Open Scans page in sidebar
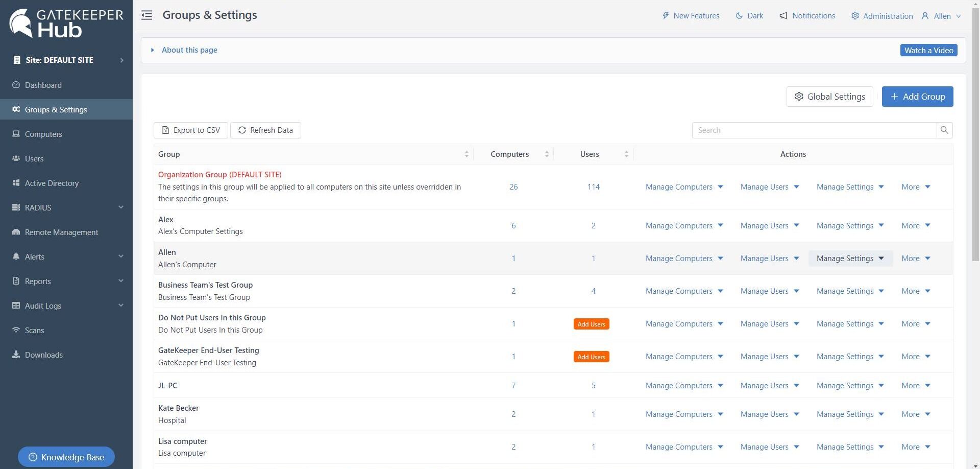The height and width of the screenshot is (469, 980). click(x=34, y=330)
